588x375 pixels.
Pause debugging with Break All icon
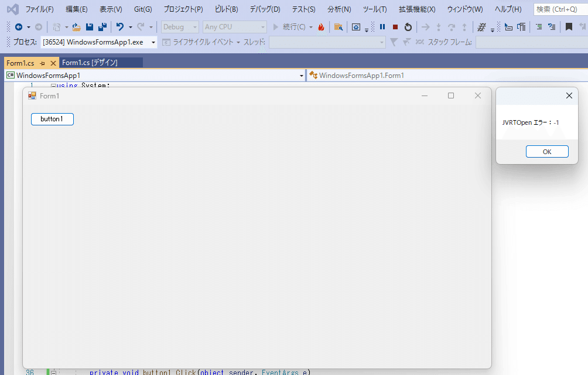pyautogui.click(x=382, y=27)
